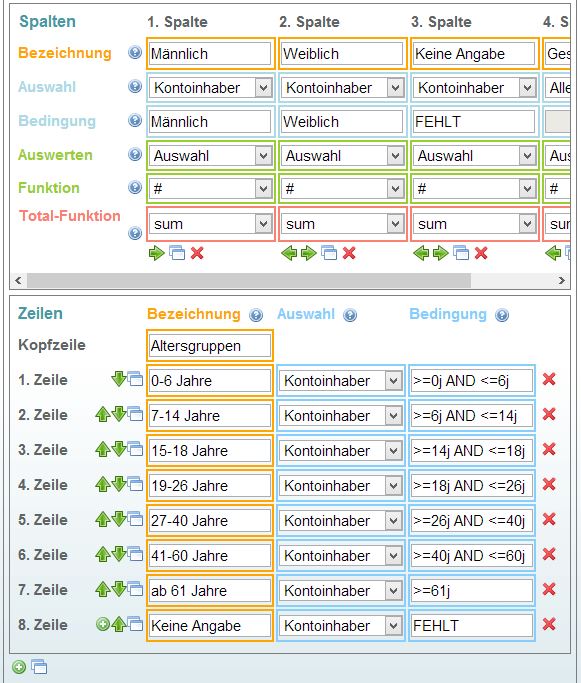
Task: Show help for Spalten Bedingung row
Action: [x=135, y=120]
